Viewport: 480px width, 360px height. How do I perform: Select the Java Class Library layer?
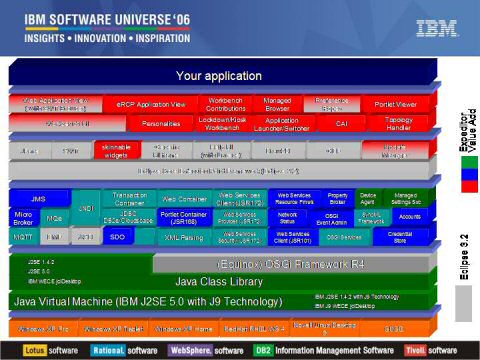[219, 281]
